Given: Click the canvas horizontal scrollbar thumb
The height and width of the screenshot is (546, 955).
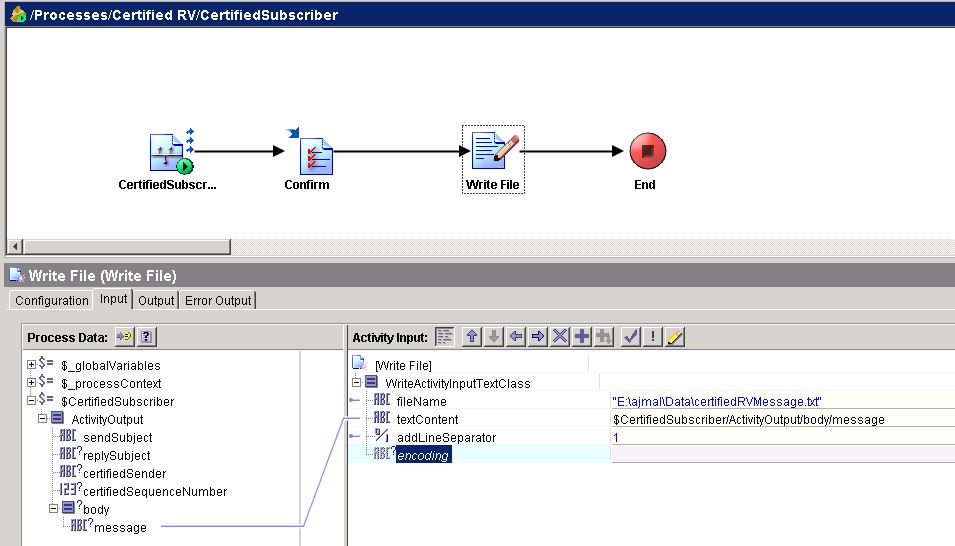Looking at the screenshot, I should tap(127, 247).
